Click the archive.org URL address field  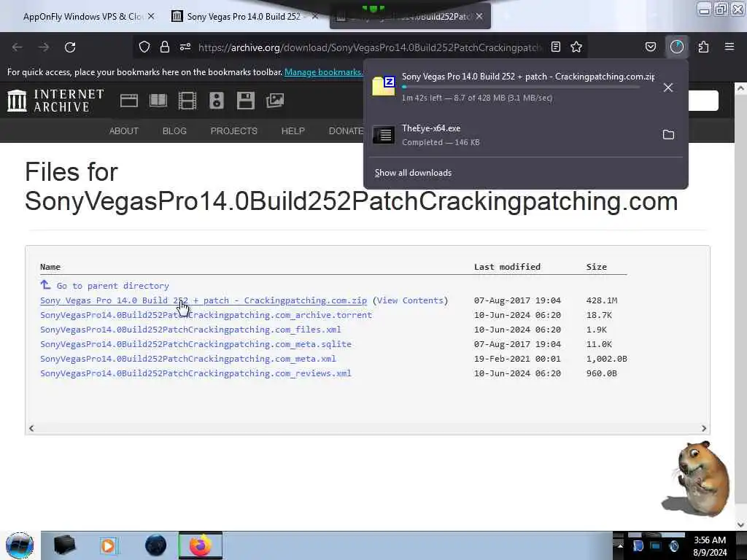370,47
